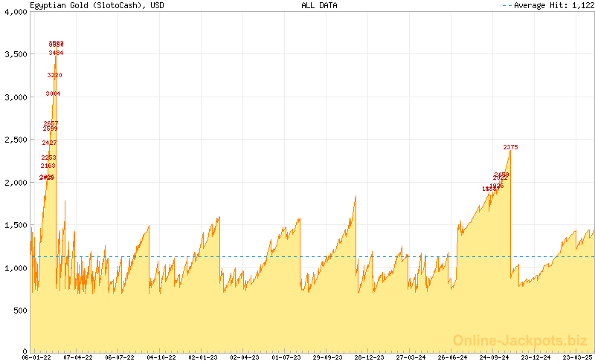Open the Online-Jackpots.biz watermark link
Image resolution: width=595 pixels, height=364 pixels.
[515, 340]
